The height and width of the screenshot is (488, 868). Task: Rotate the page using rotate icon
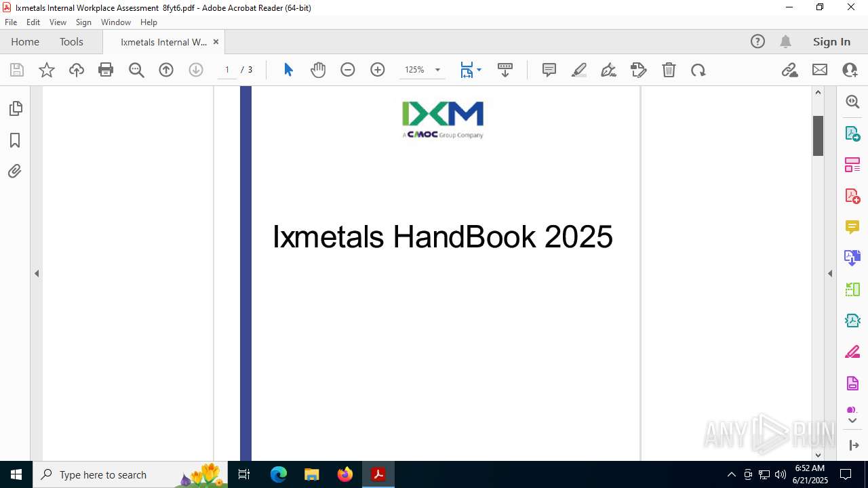[x=698, y=70]
